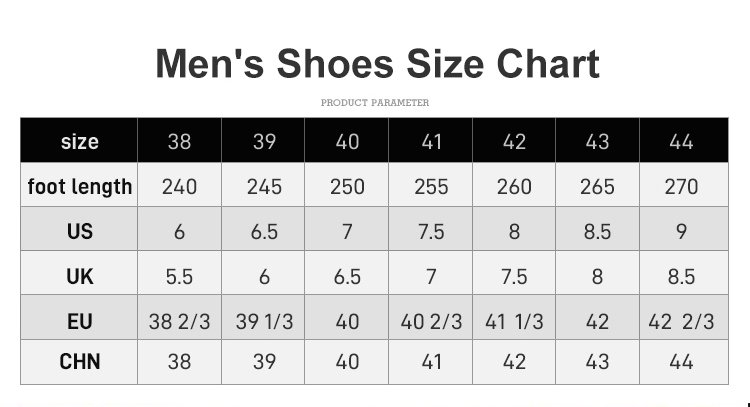The height and width of the screenshot is (407, 750).
Task: Click foot length value 240
Action: point(179,185)
